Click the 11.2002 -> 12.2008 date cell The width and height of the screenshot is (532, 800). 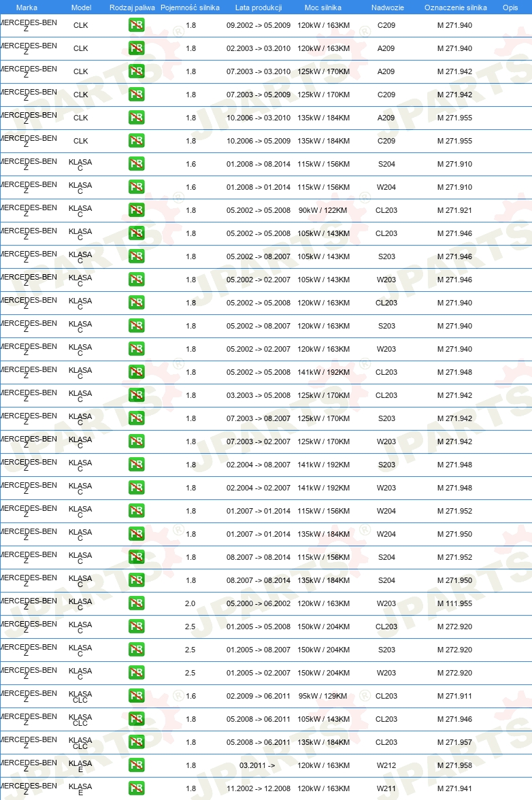258,788
